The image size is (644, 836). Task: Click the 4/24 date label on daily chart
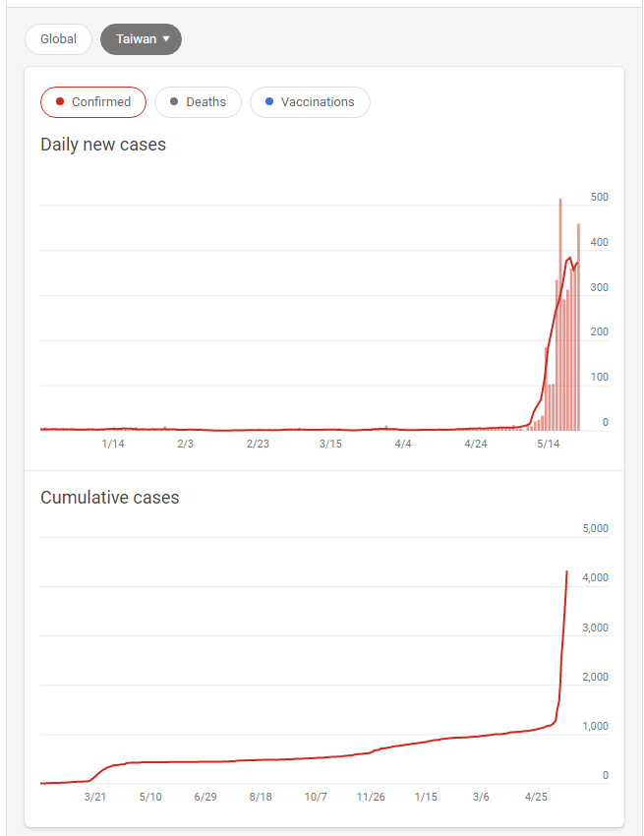476,444
